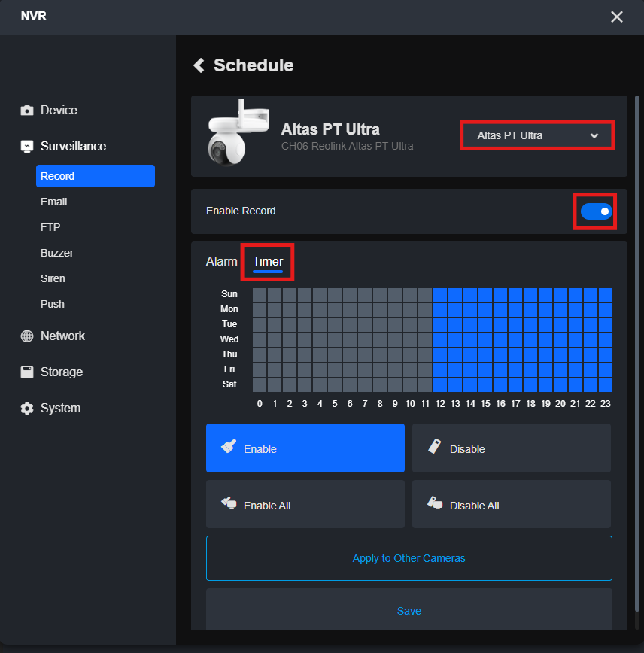Screen dimensions: 644x653
Task: Click the Storage disk icon
Action: click(27, 372)
